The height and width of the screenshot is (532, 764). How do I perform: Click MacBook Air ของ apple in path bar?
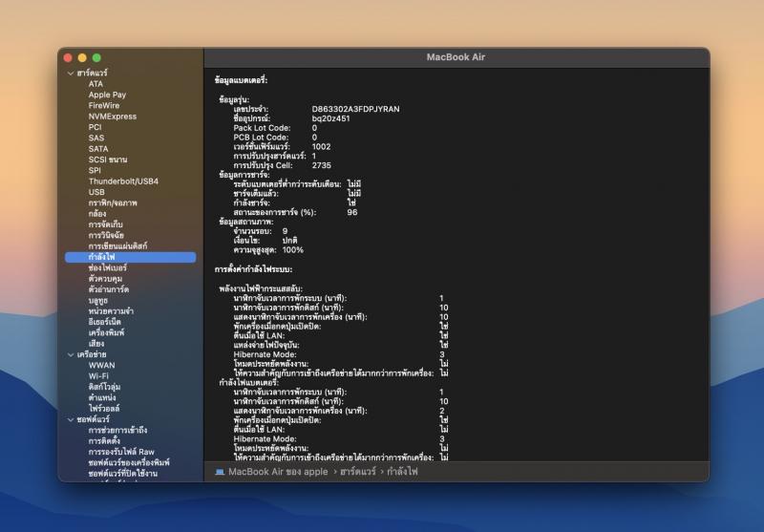click(278, 472)
